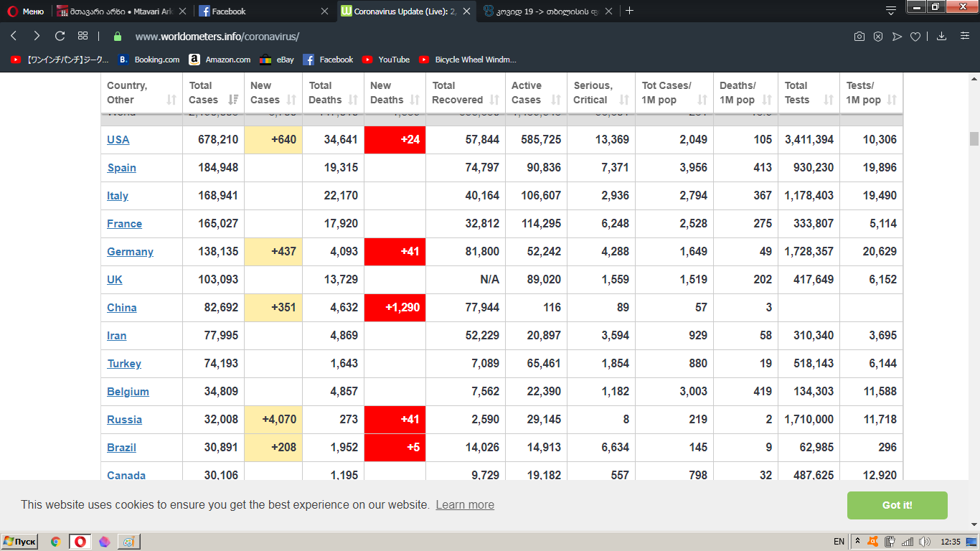
Task: Click the heart bookmark icon in address bar
Action: [915, 37]
